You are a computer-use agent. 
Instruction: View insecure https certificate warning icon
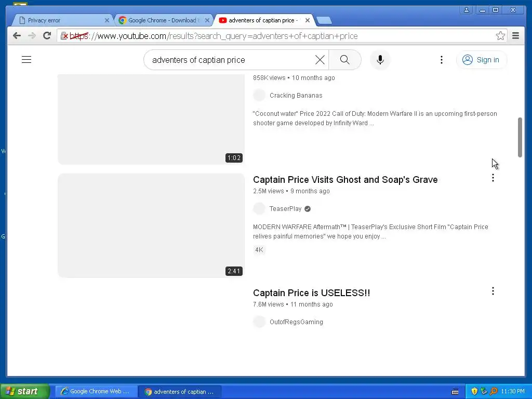tap(64, 36)
